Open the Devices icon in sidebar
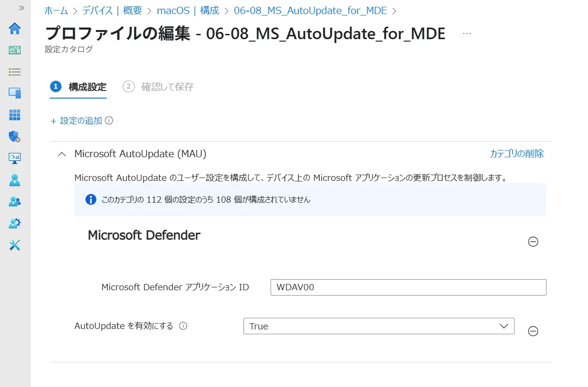 (15, 93)
